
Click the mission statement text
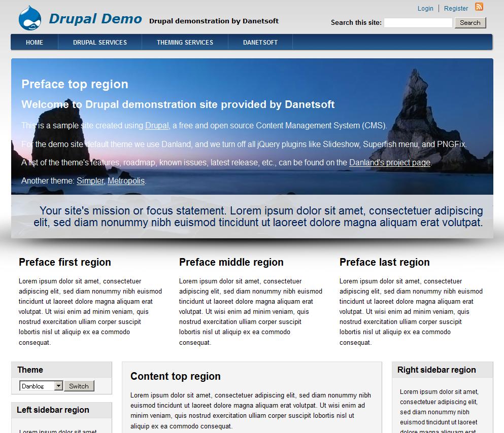tap(258, 216)
